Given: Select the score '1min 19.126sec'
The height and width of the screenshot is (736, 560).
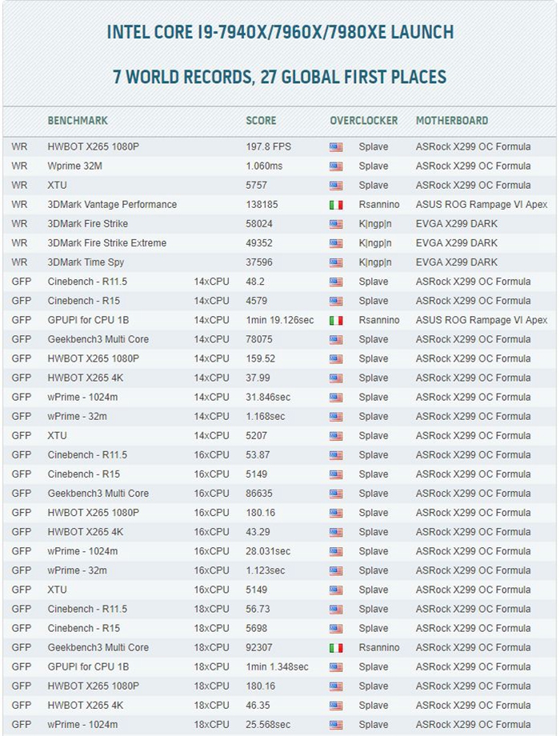Looking at the screenshot, I should (x=280, y=320).
